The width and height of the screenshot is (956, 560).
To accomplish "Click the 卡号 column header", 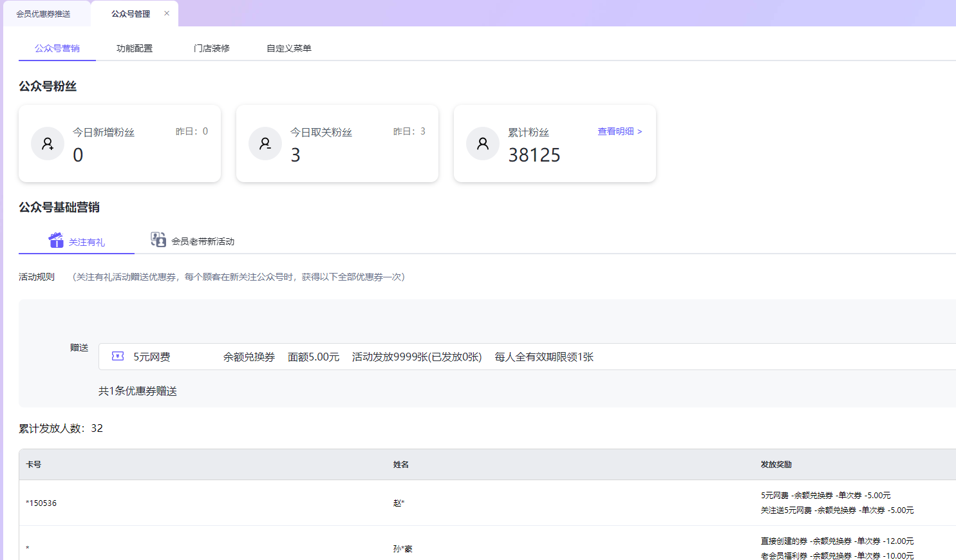I will coord(33,464).
